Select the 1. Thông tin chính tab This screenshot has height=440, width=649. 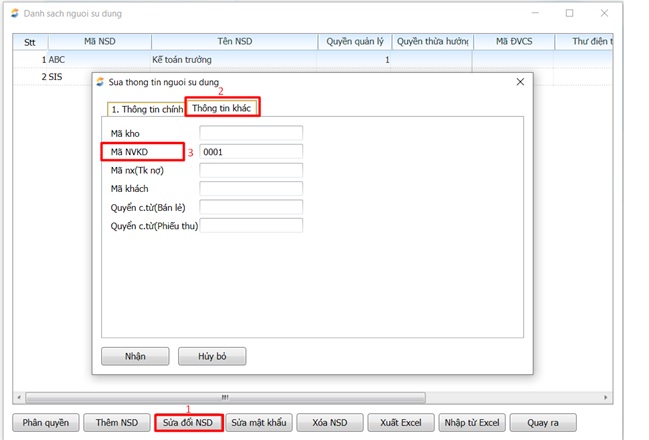coord(146,108)
